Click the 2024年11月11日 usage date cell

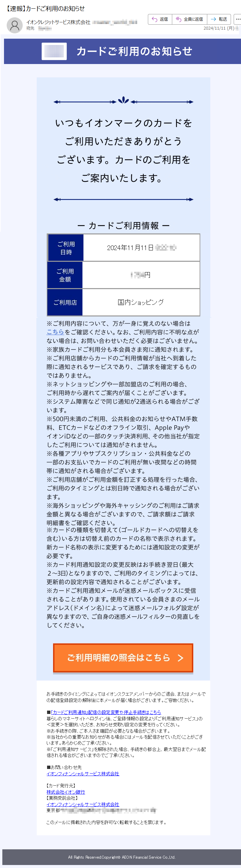142,248
